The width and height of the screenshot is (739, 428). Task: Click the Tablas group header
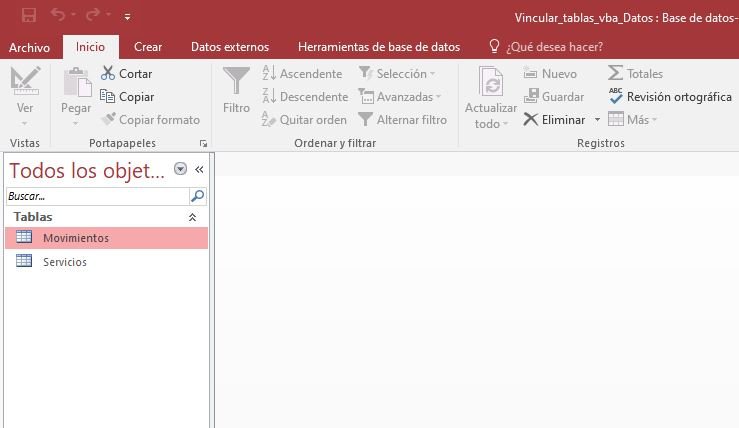click(106, 217)
